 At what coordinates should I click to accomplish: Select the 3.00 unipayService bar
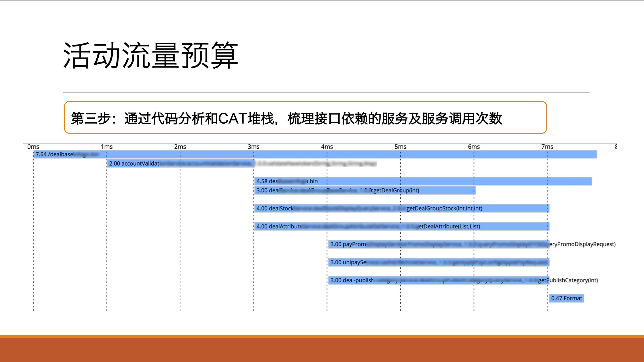438,262
